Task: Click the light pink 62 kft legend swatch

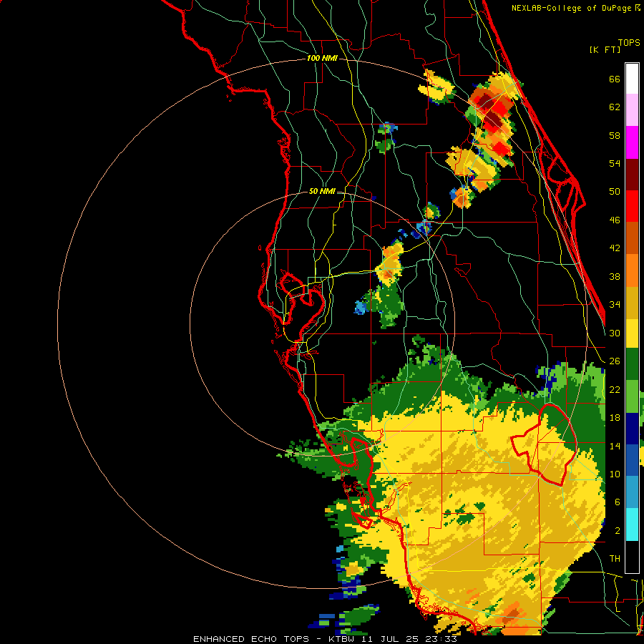Action: pyautogui.click(x=632, y=109)
